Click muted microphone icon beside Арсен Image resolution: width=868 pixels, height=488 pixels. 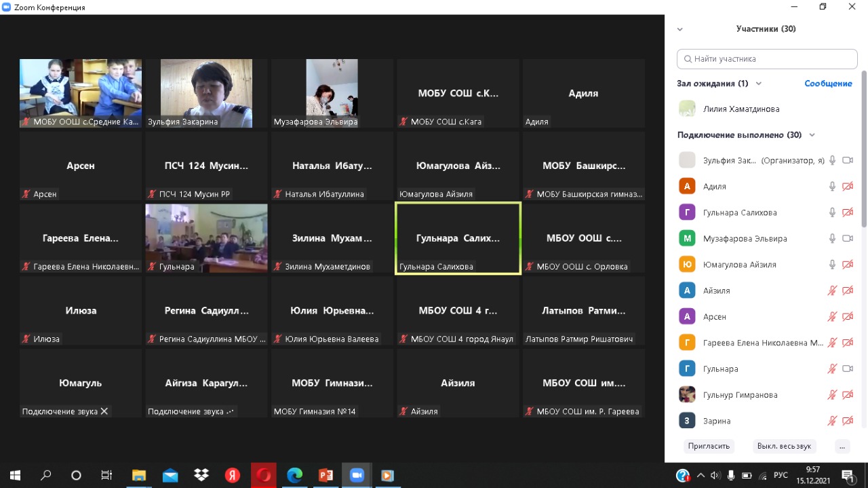coord(832,317)
